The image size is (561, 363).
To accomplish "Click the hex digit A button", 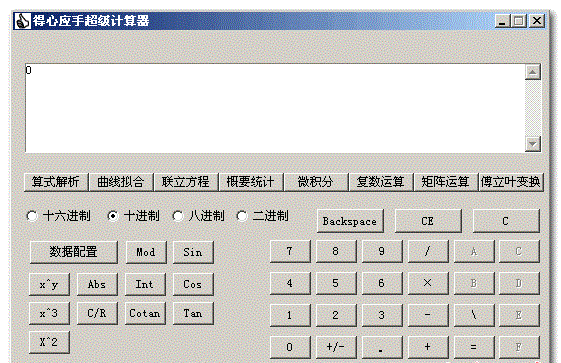I will click(x=474, y=251).
